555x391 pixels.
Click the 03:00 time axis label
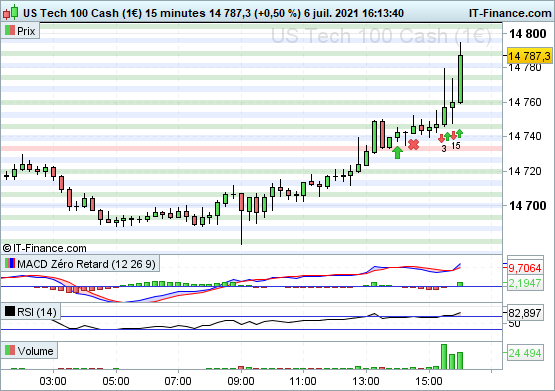click(x=53, y=381)
